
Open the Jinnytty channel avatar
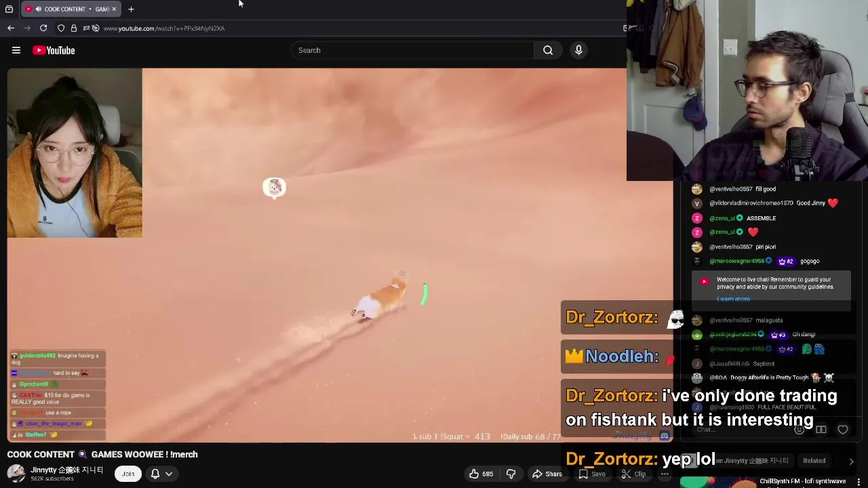click(16, 474)
